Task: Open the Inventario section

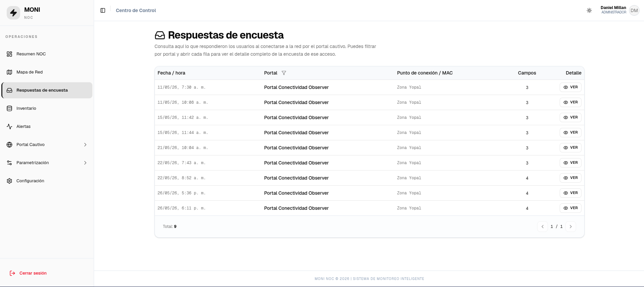Action: 47,108
